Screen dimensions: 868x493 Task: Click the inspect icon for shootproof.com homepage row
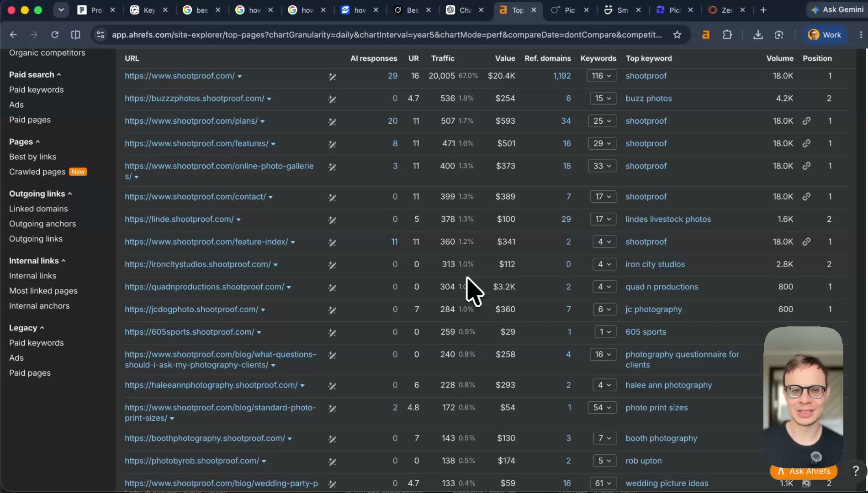(x=332, y=77)
